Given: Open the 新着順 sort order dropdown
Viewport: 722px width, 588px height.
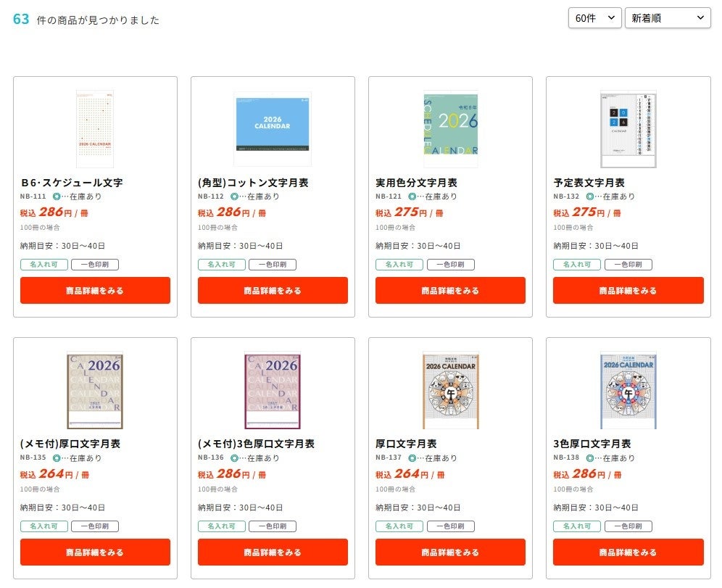Looking at the screenshot, I should [x=668, y=18].
